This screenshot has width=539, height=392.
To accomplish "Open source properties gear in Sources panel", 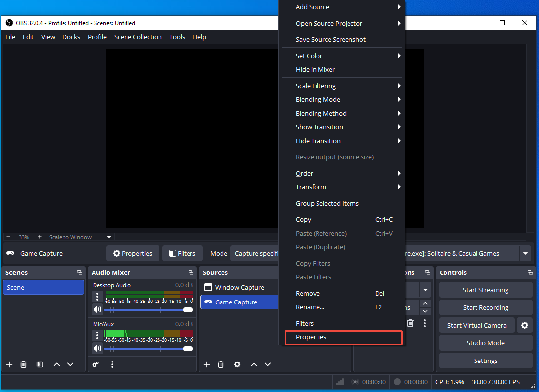I will coord(237,364).
